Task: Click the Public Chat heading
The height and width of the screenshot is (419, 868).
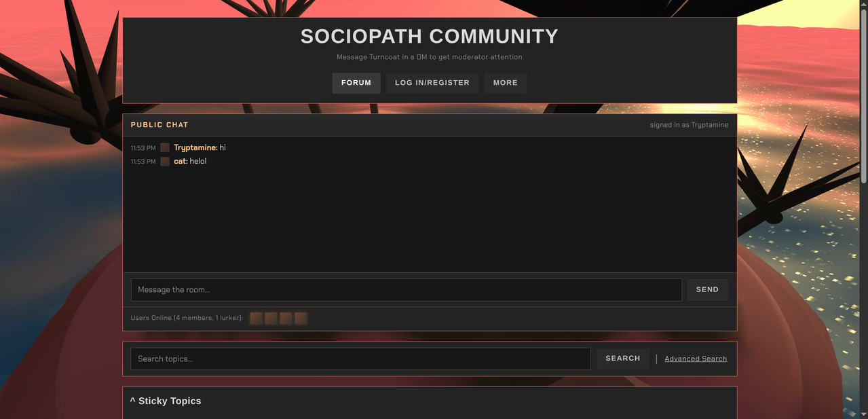Action: pyautogui.click(x=159, y=125)
